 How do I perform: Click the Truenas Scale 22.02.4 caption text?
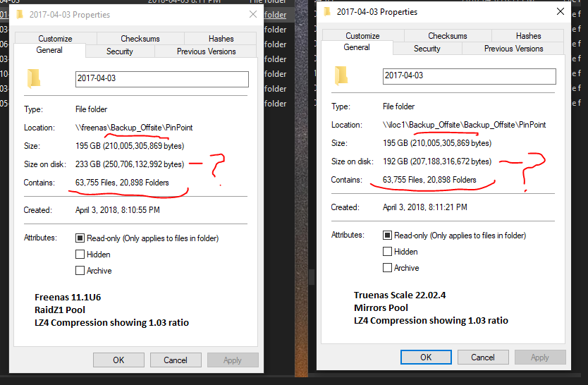400,295
